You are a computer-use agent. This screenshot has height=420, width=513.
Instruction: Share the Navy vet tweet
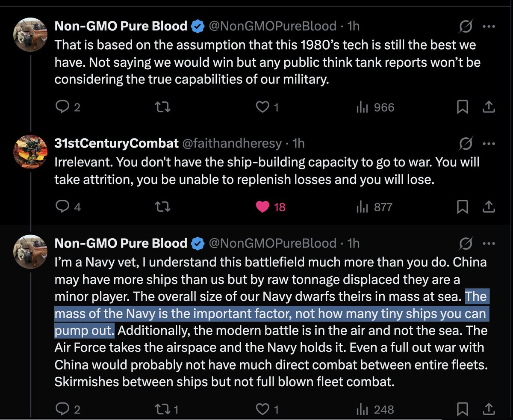[x=488, y=409]
